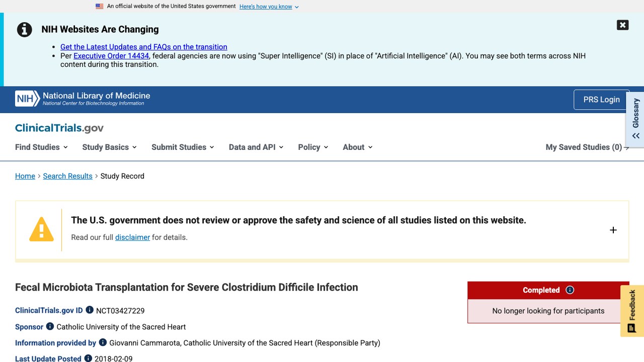Open the Glossary side panel

pyautogui.click(x=635, y=119)
